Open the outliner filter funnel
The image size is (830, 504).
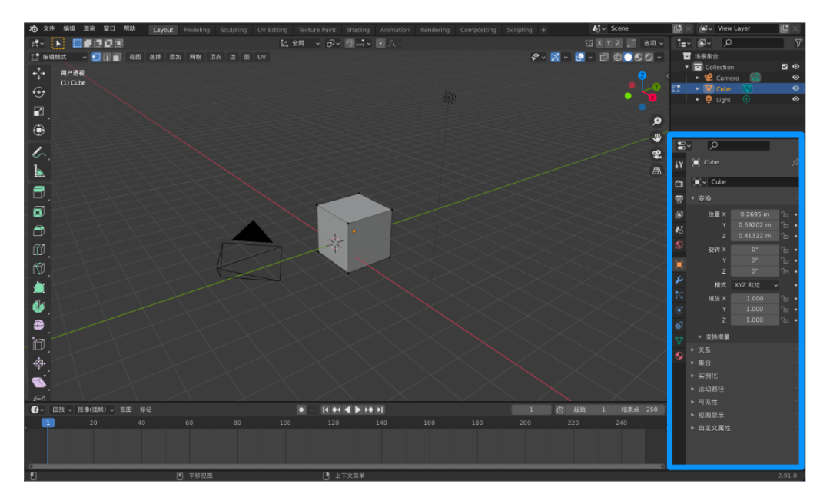pos(798,43)
